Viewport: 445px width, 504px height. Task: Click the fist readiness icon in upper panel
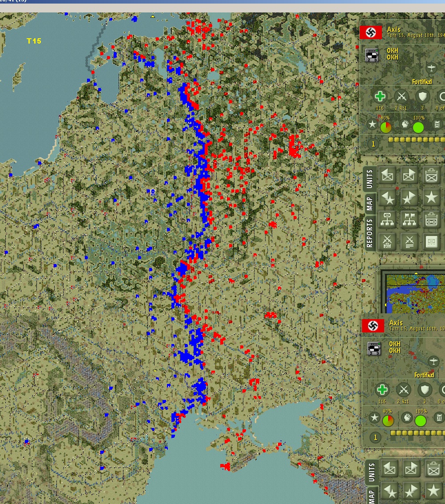pyautogui.click(x=405, y=124)
